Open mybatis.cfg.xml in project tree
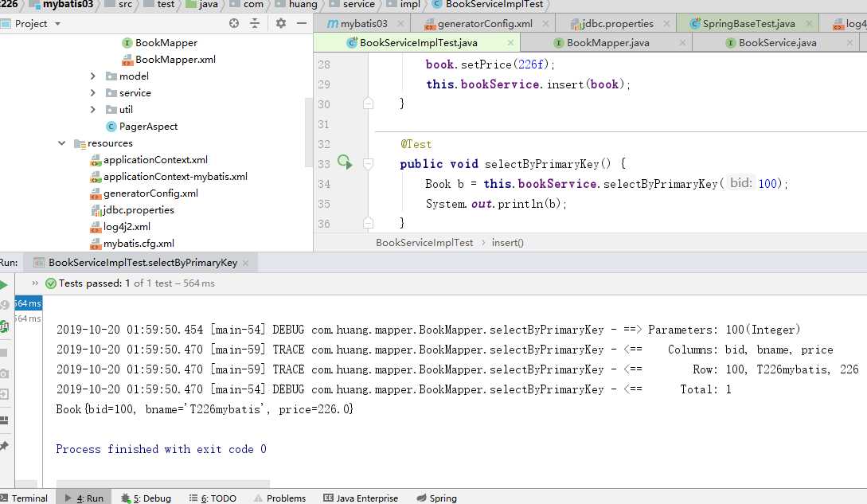This screenshot has width=867, height=504. 132,243
